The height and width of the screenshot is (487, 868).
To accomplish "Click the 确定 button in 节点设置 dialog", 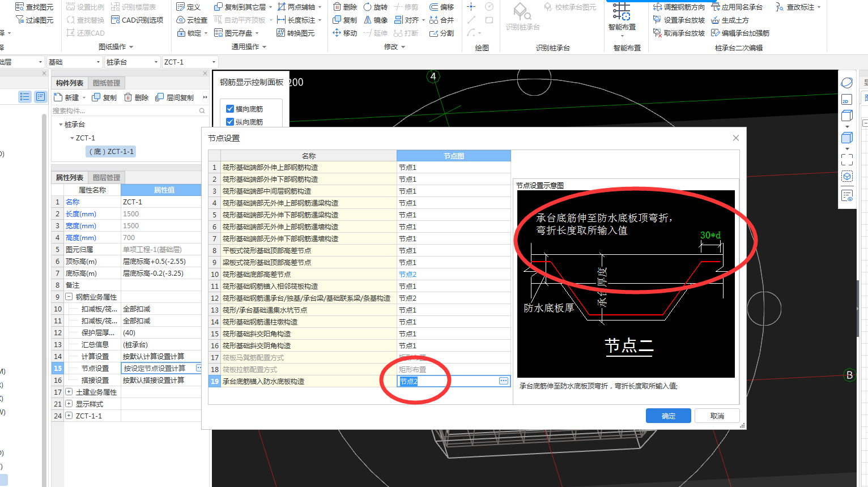I will tap(669, 416).
